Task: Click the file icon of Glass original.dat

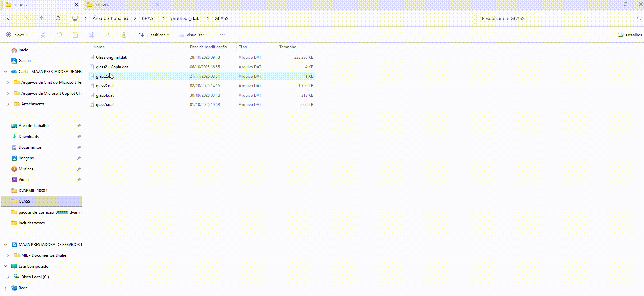Action: (92, 57)
